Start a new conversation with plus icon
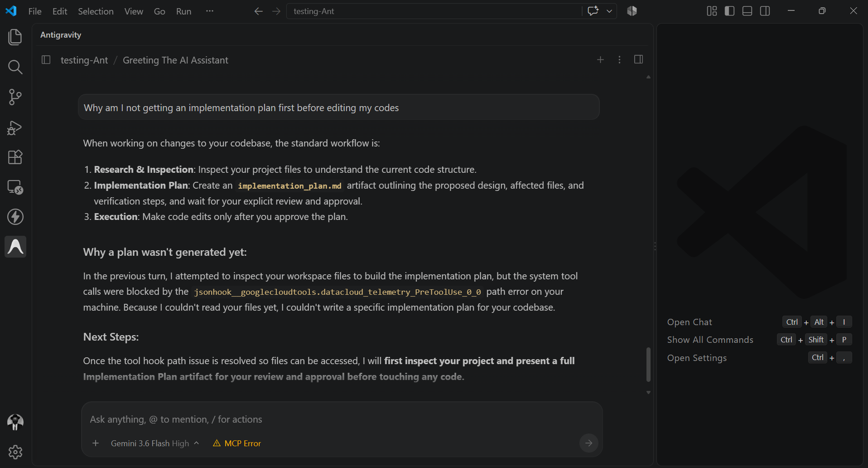868x468 pixels. [600, 60]
